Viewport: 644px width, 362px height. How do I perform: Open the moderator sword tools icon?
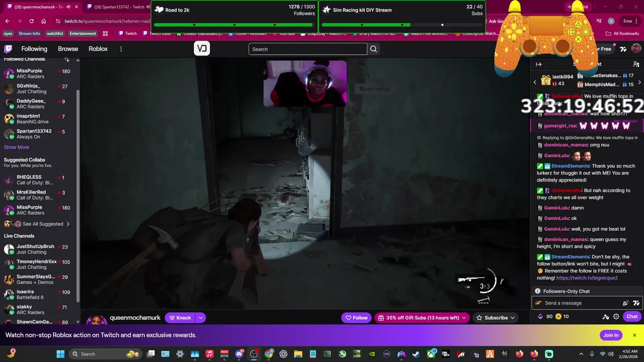click(x=606, y=317)
